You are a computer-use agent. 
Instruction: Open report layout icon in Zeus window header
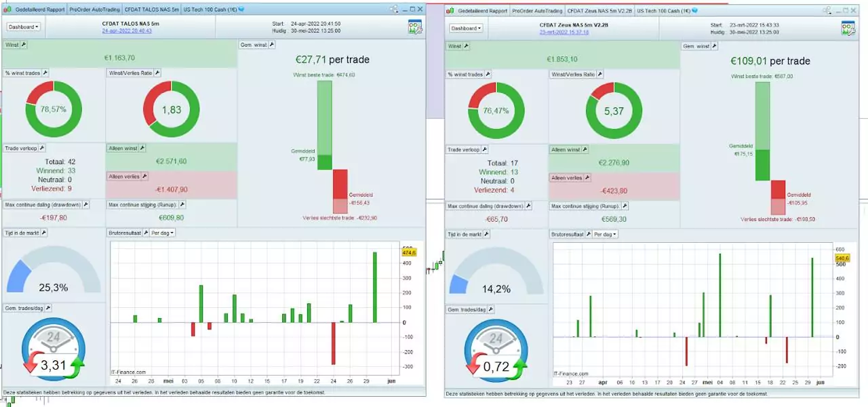pos(848,28)
